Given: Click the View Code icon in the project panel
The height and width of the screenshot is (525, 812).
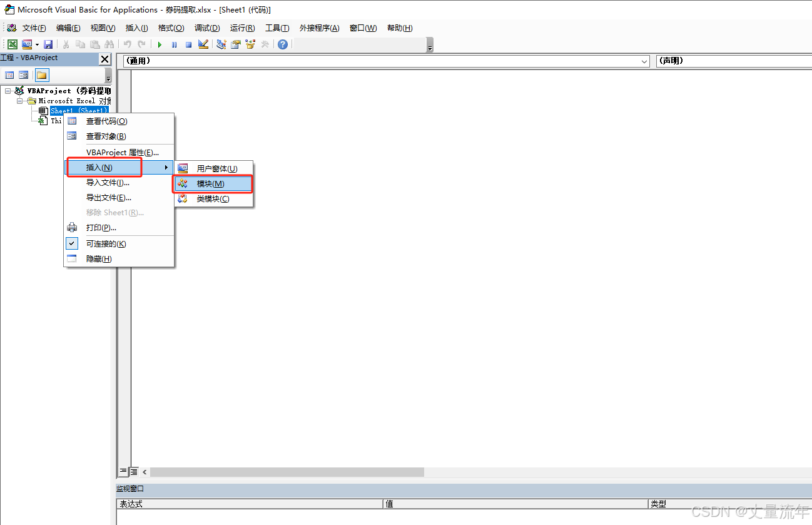Looking at the screenshot, I should point(9,75).
